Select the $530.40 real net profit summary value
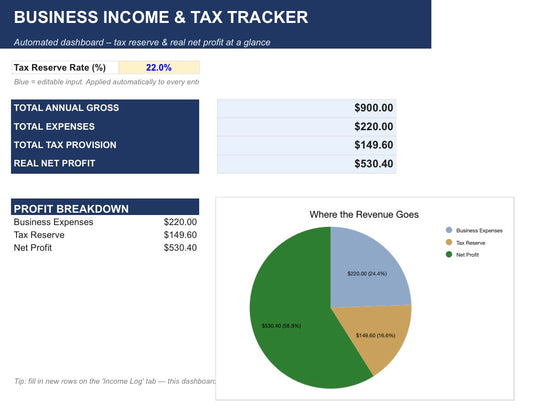Screen dimensions: 533x408 click(374, 164)
